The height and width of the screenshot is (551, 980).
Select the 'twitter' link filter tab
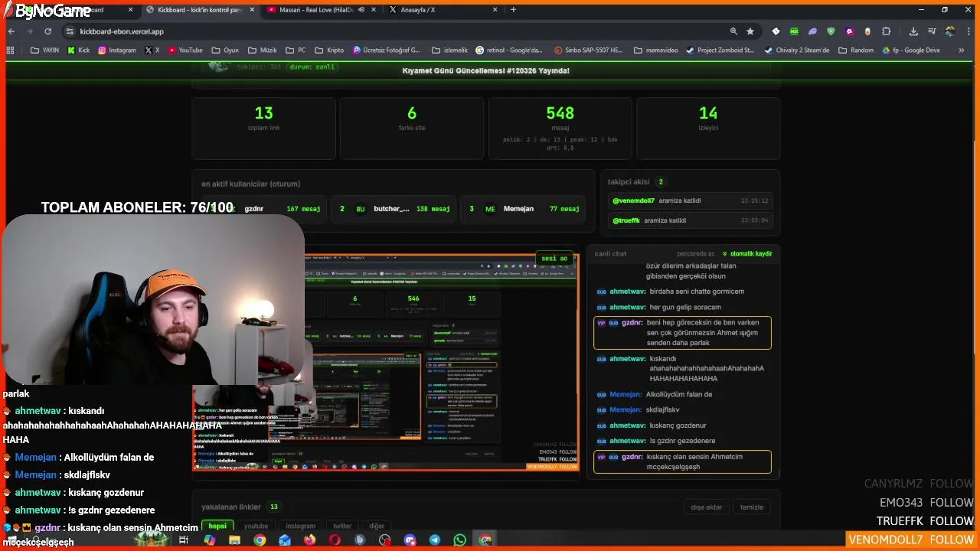tap(342, 526)
